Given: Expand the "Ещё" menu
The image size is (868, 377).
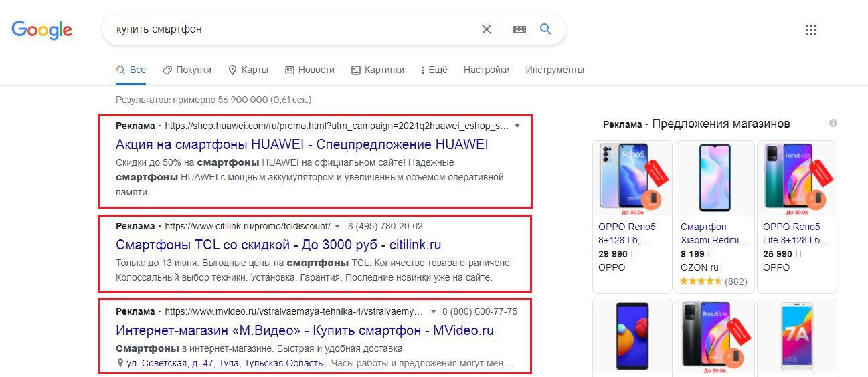Looking at the screenshot, I should [x=434, y=70].
